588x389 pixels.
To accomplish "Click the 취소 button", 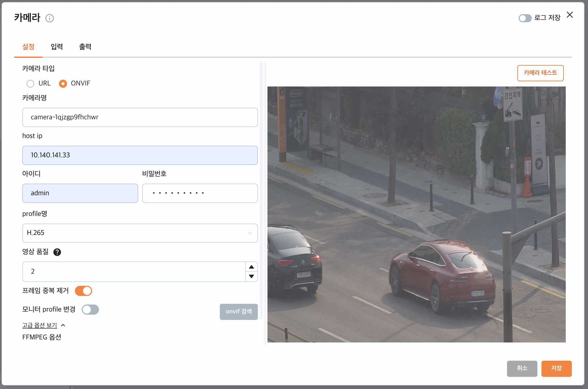I will click(522, 369).
